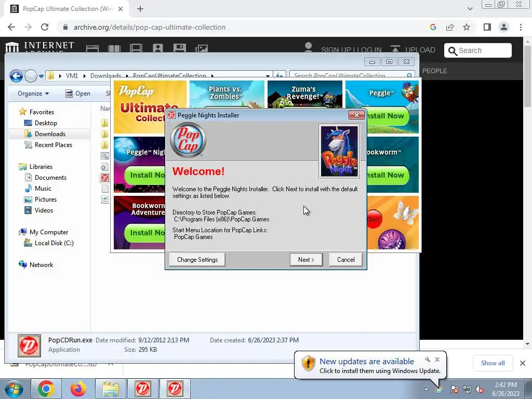Open the balloon notification wrench options

point(428,360)
